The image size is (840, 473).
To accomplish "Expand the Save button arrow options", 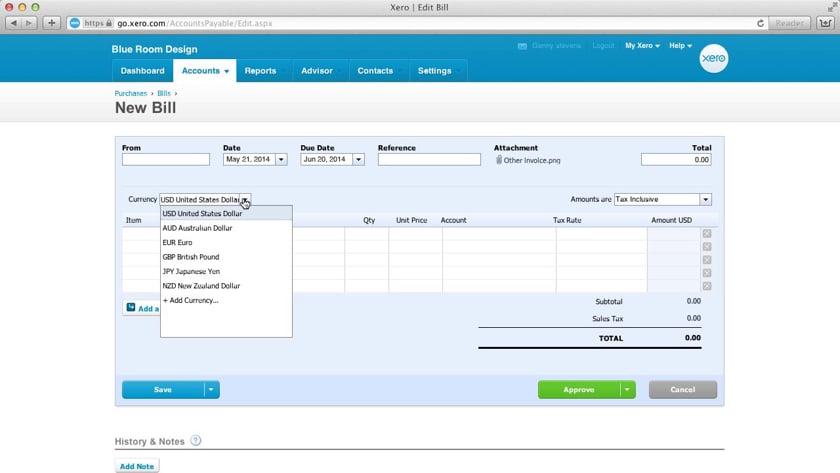I will [211, 389].
